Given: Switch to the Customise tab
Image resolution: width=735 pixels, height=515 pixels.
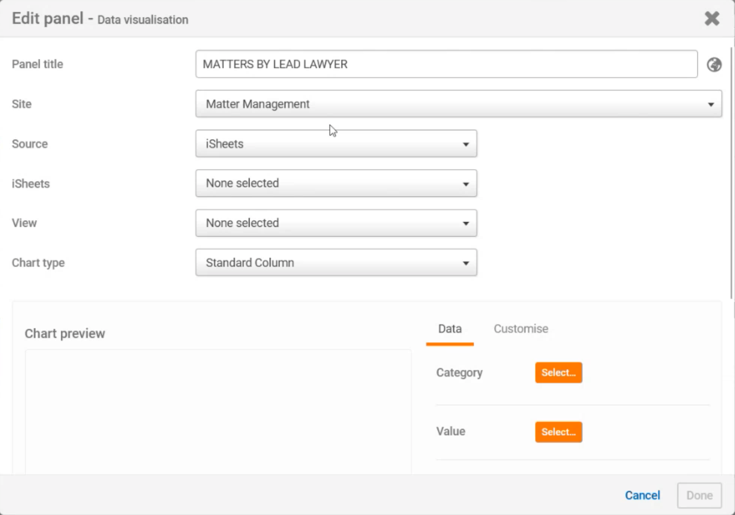Looking at the screenshot, I should point(520,329).
